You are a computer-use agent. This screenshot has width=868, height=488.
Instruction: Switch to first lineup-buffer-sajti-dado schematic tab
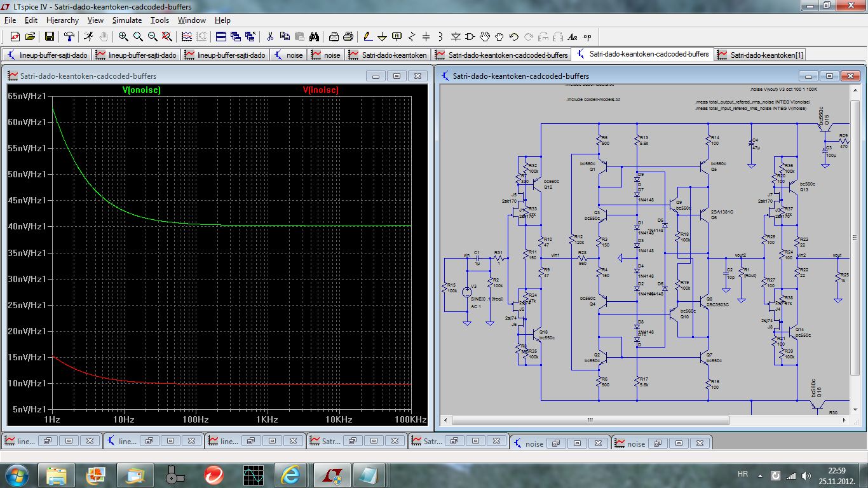[46, 55]
